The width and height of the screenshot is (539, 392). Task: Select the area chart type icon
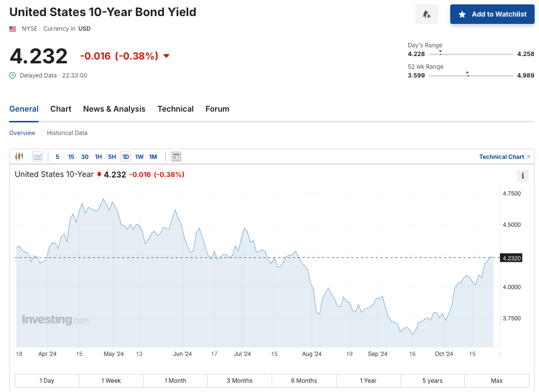[38, 157]
